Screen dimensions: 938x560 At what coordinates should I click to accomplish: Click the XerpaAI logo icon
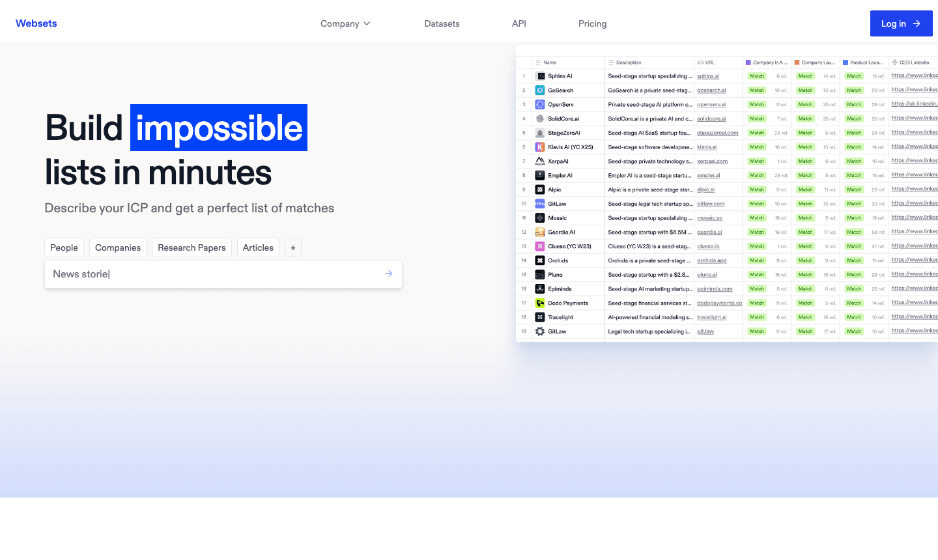[x=540, y=161]
